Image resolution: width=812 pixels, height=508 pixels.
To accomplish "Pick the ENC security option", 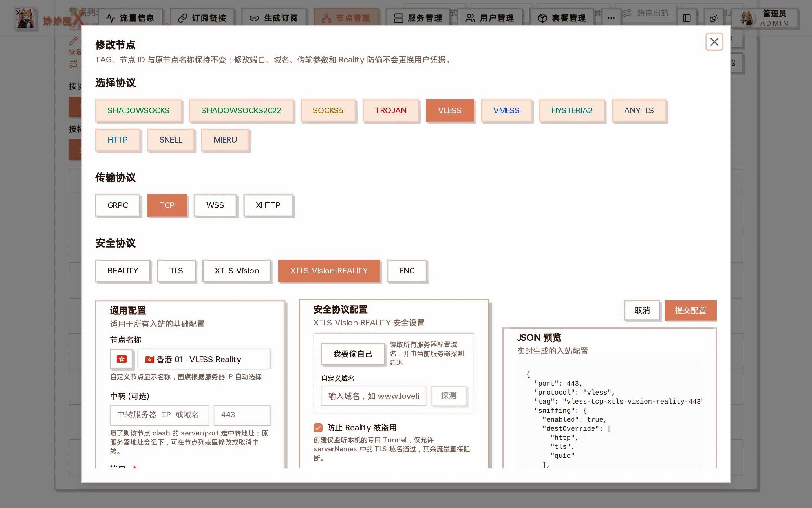I will click(x=407, y=271).
